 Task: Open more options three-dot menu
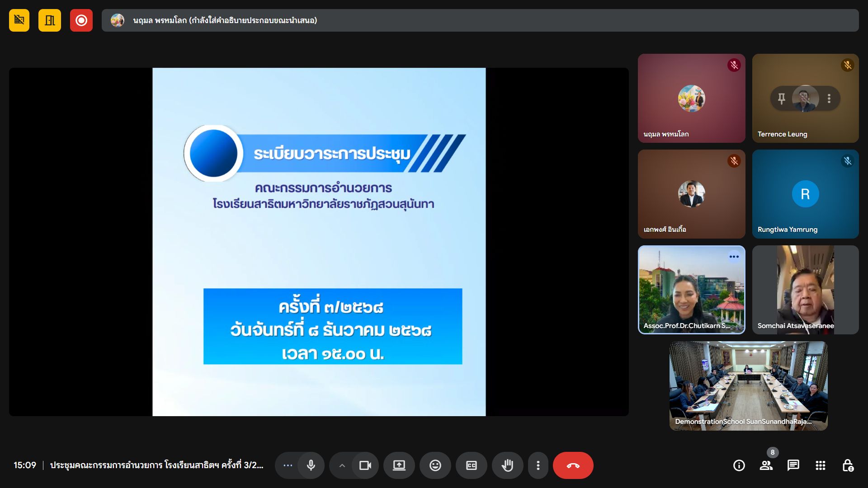click(538, 465)
